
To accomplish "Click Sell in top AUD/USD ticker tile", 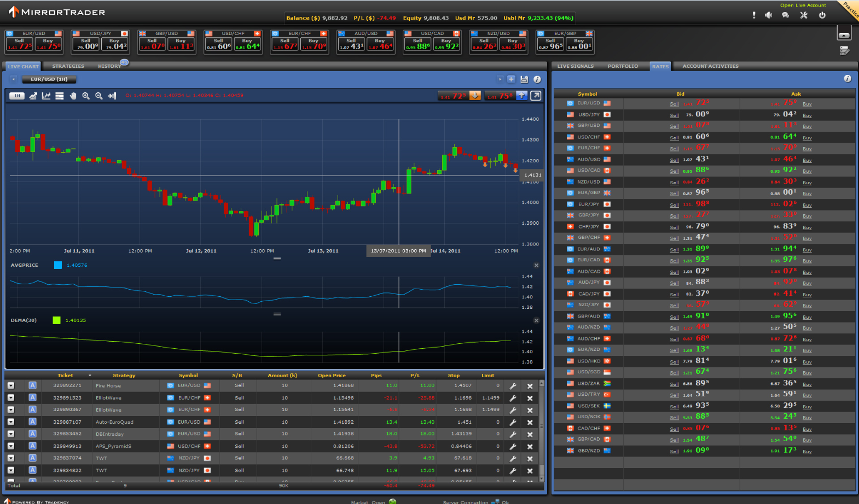I will tap(351, 44).
